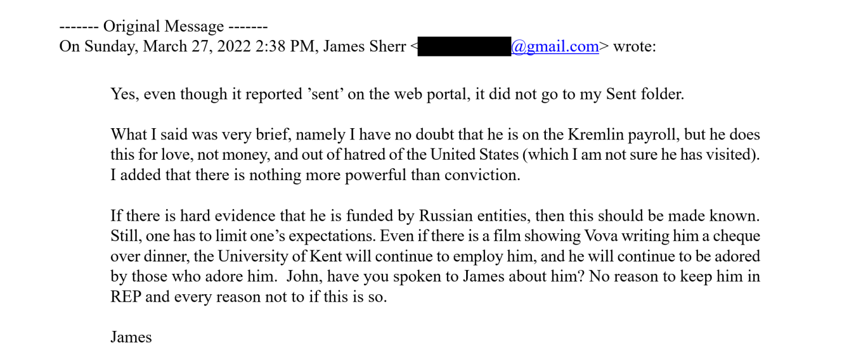Open the @gmail.com email link

555,46
